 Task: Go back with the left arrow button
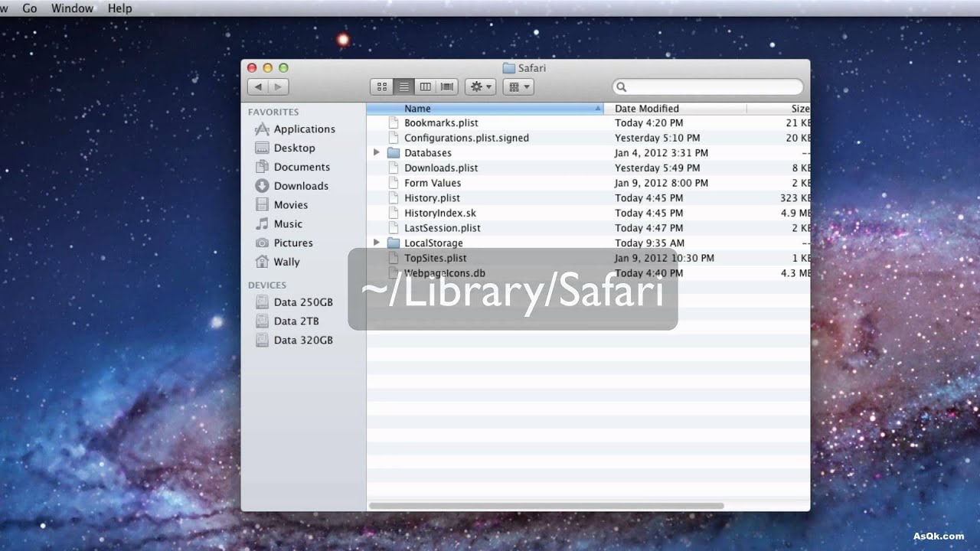[258, 87]
